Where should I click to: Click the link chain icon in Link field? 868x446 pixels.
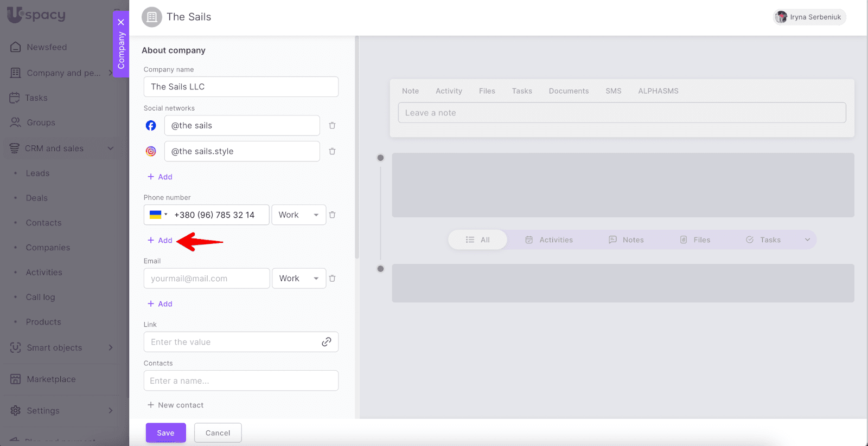tap(326, 342)
